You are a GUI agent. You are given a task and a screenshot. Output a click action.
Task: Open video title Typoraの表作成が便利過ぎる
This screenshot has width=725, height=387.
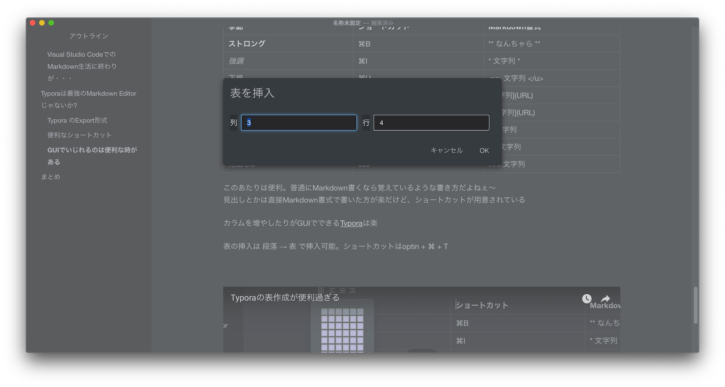pyautogui.click(x=285, y=297)
